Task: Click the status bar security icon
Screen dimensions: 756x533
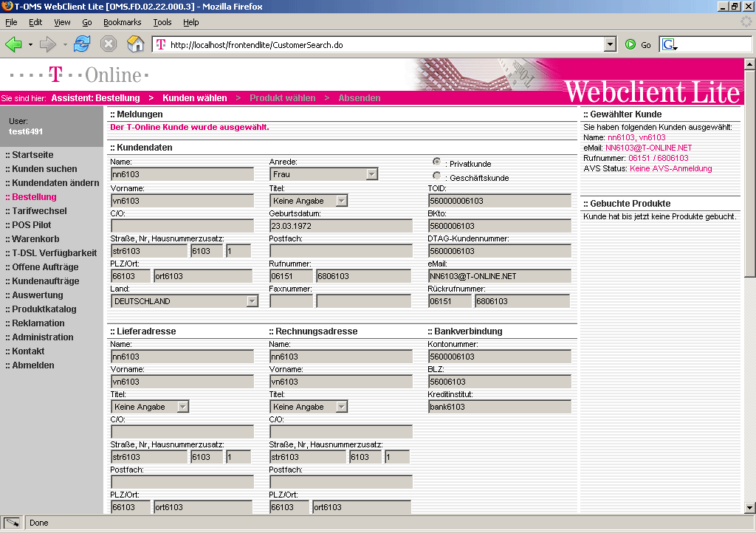Action: point(12,523)
